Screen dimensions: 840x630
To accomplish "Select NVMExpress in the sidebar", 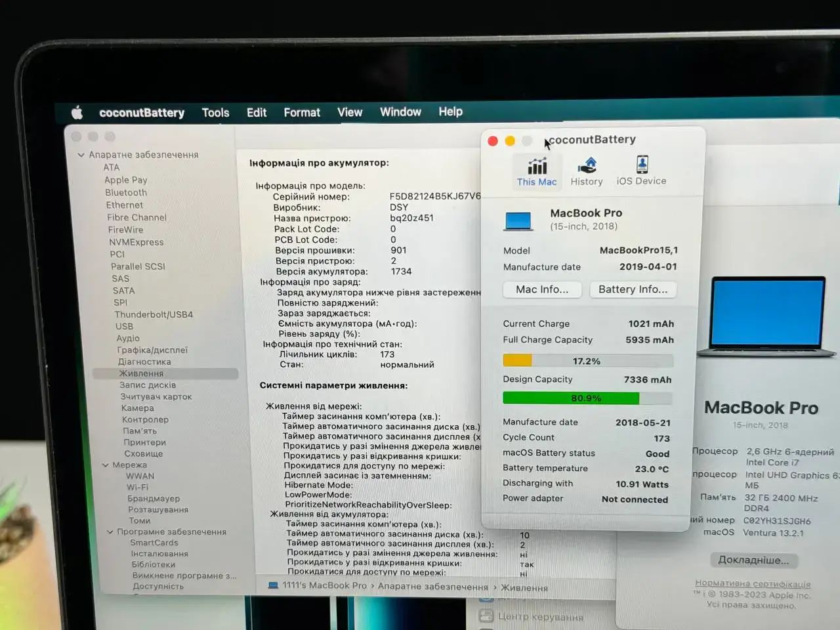I will click(x=136, y=242).
